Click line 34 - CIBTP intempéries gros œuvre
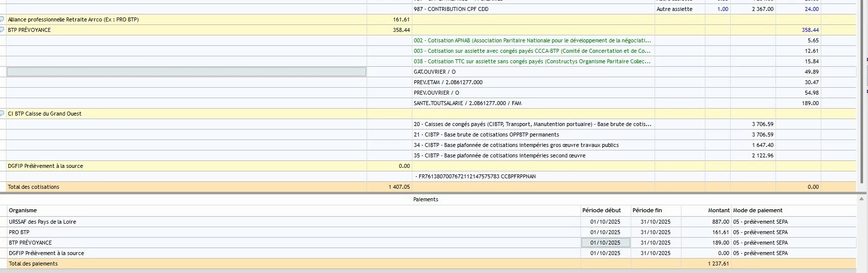The width and height of the screenshot is (868, 273). [516, 145]
